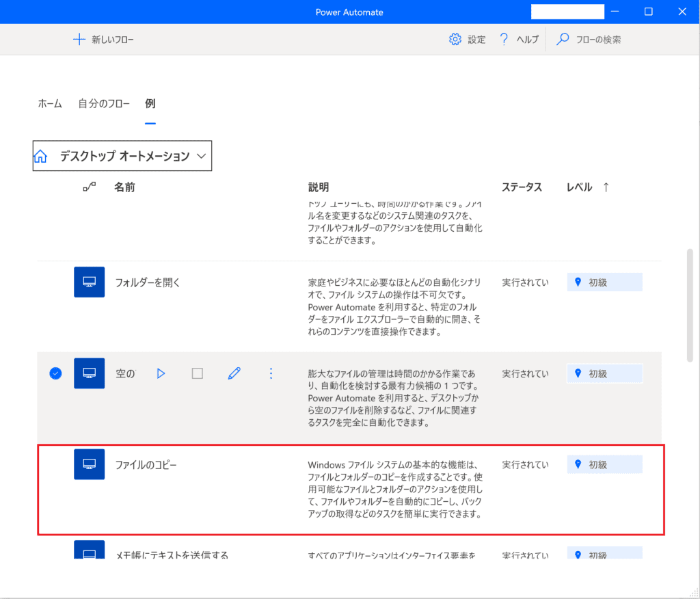Click the 初級 level badge for フォルダーを開く
700x599 pixels.
(x=604, y=282)
